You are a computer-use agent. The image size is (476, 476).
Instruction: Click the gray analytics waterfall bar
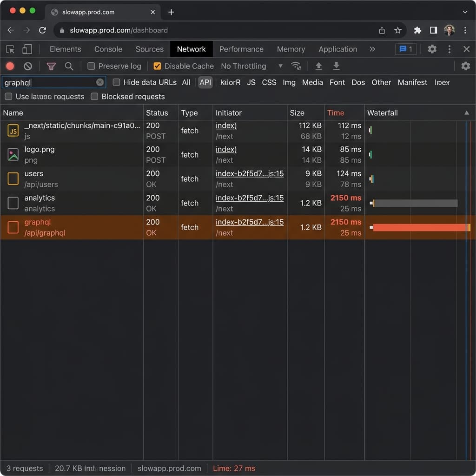[x=415, y=203]
